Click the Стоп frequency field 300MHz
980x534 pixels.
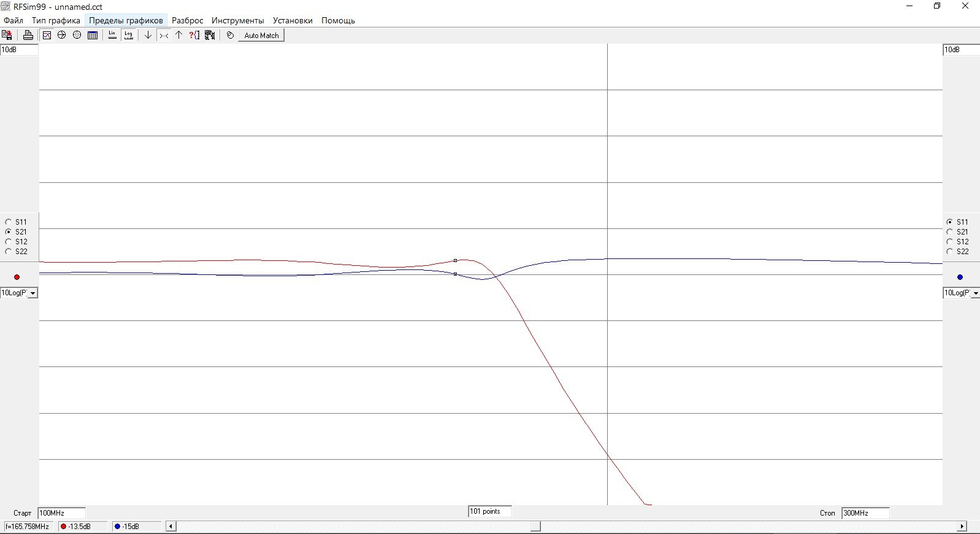865,513
